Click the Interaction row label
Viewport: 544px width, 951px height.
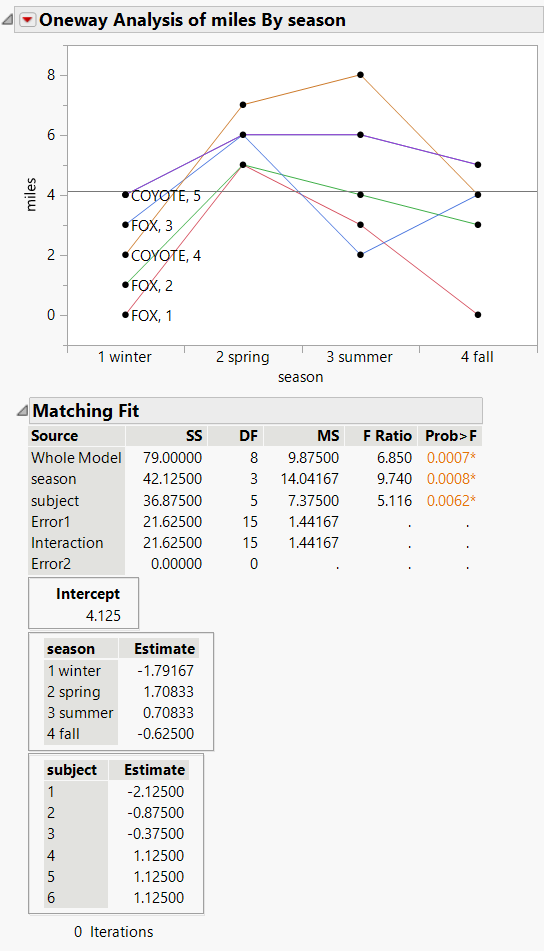[67, 543]
